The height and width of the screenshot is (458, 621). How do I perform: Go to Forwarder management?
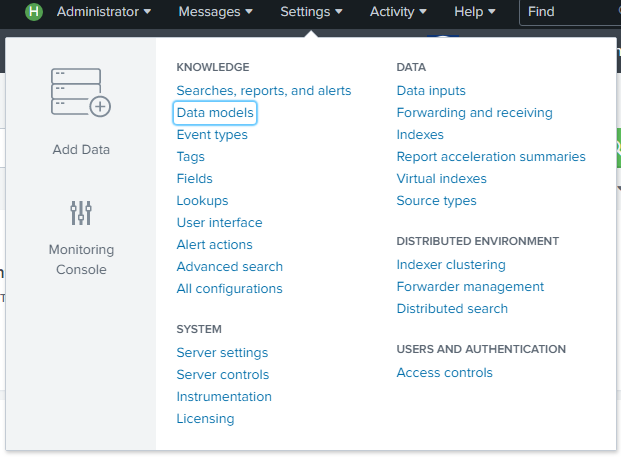(x=470, y=287)
